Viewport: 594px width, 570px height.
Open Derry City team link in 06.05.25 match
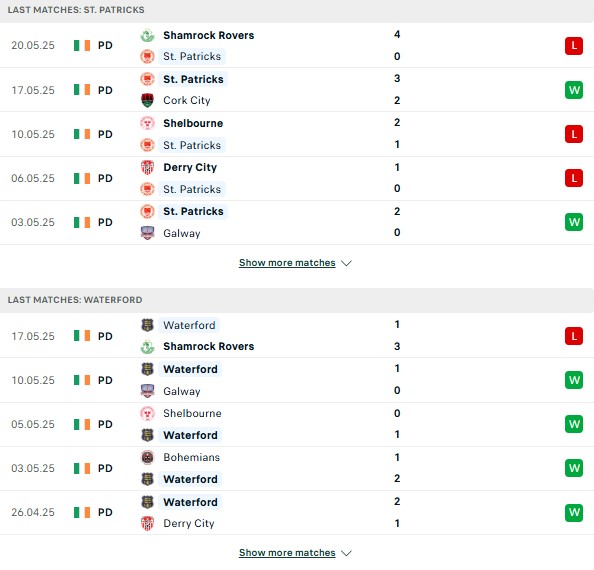[190, 167]
